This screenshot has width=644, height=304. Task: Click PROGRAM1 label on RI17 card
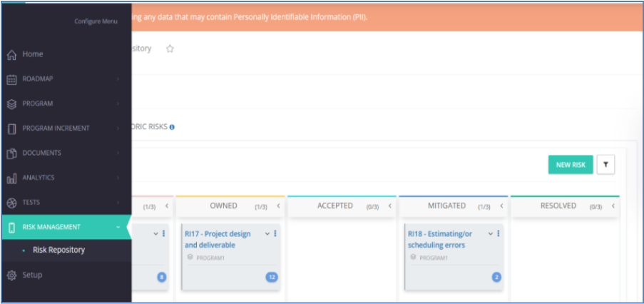click(x=210, y=258)
